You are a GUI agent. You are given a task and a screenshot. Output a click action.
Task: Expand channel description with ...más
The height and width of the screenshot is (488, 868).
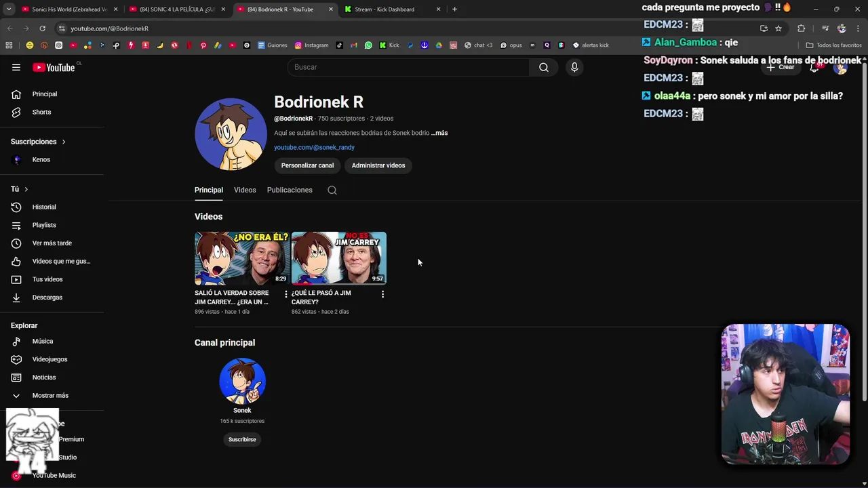[x=439, y=133]
